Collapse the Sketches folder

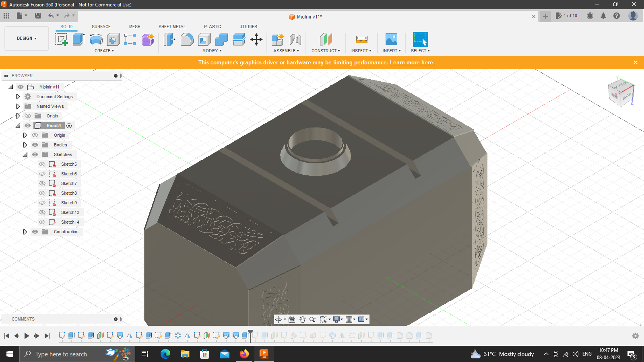click(x=25, y=154)
